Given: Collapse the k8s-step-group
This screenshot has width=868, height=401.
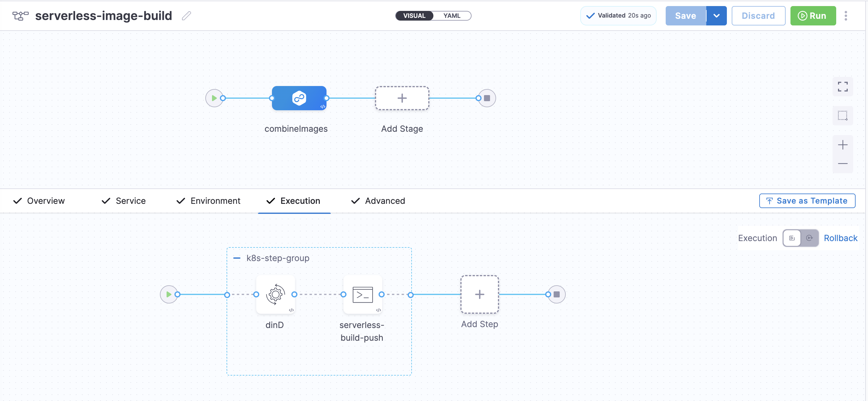Looking at the screenshot, I should [237, 258].
